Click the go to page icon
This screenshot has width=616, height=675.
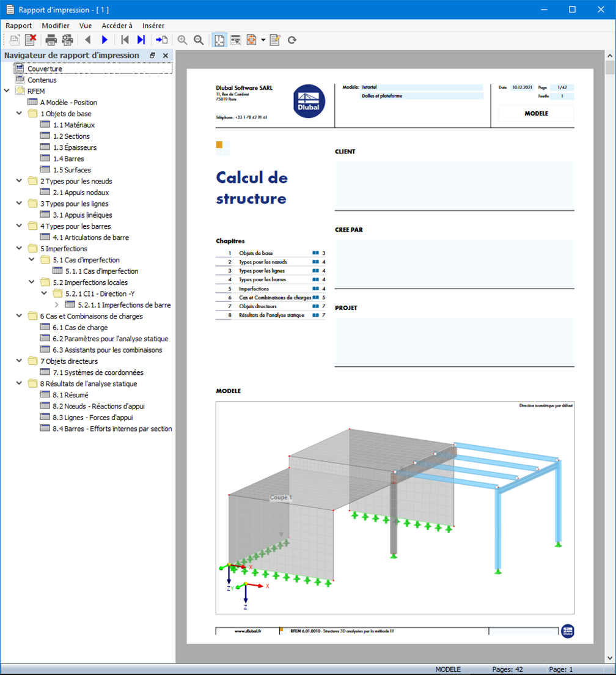tap(162, 40)
